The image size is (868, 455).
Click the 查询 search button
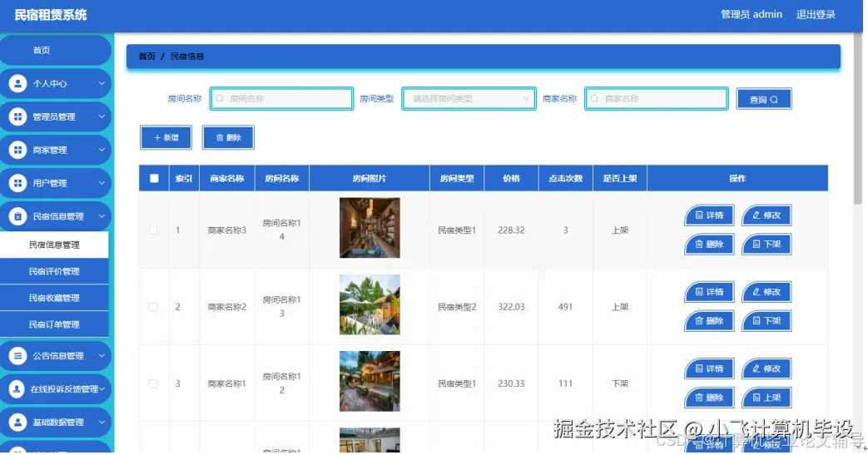[764, 99]
